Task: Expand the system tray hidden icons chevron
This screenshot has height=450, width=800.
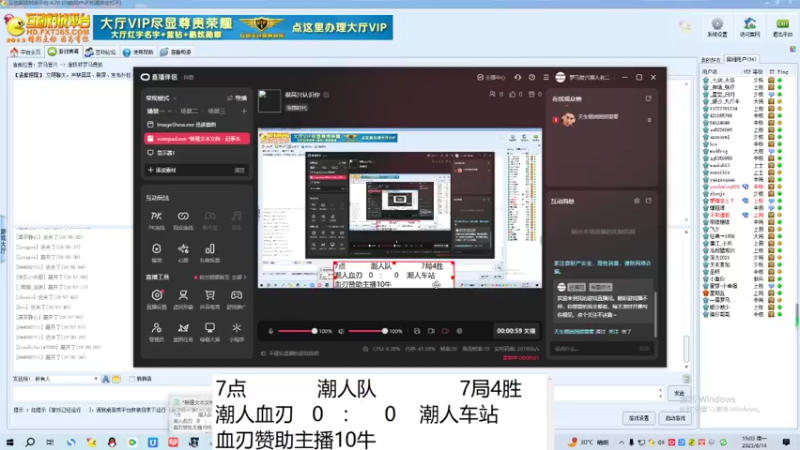Action: [x=621, y=442]
